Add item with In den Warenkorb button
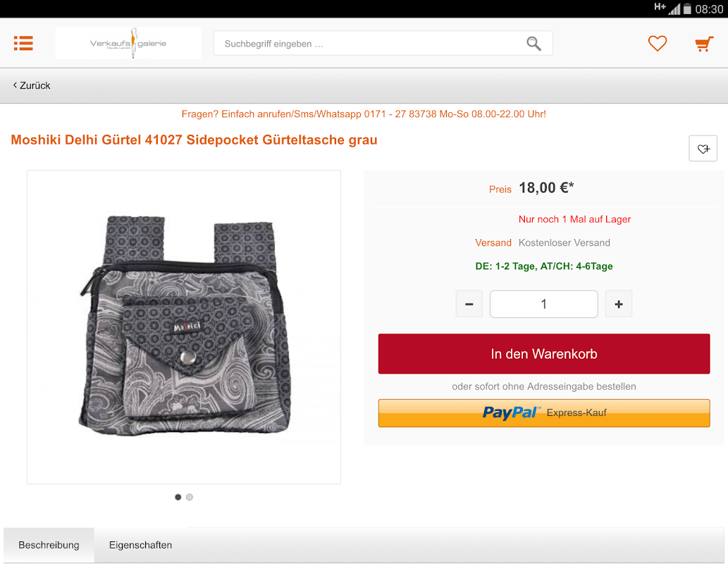Viewport: 728px width, 564px height. (543, 353)
